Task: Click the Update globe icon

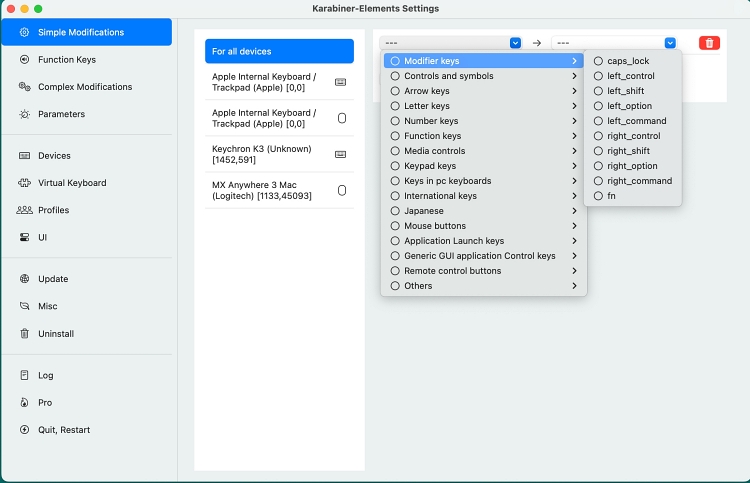Action: 24,279
